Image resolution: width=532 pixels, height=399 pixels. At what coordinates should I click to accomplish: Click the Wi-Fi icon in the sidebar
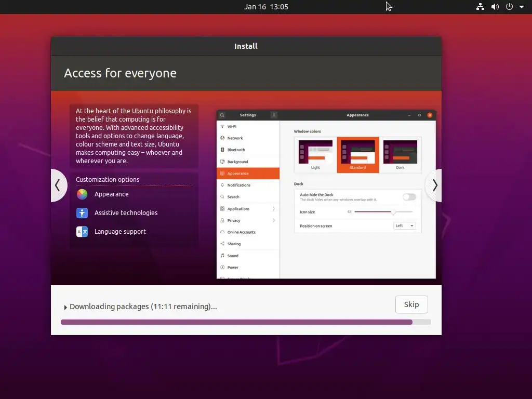[x=222, y=126]
